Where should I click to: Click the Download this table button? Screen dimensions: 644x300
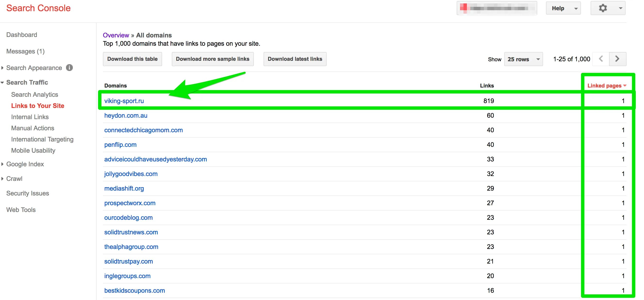132,59
